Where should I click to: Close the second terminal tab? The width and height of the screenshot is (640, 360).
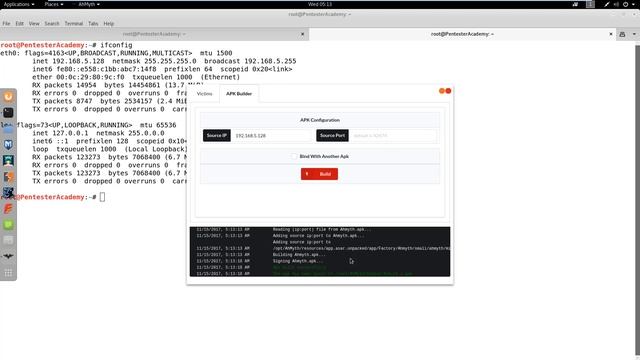[x=611, y=34]
